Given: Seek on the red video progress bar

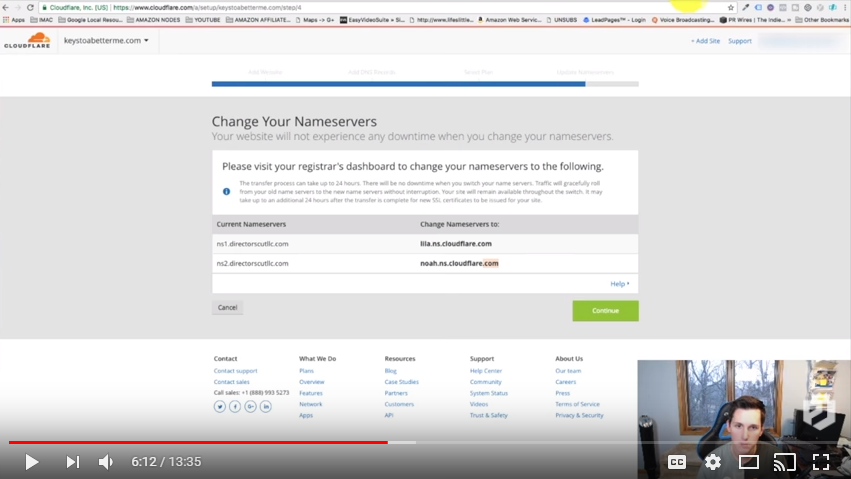Looking at the screenshot, I should tap(198, 443).
